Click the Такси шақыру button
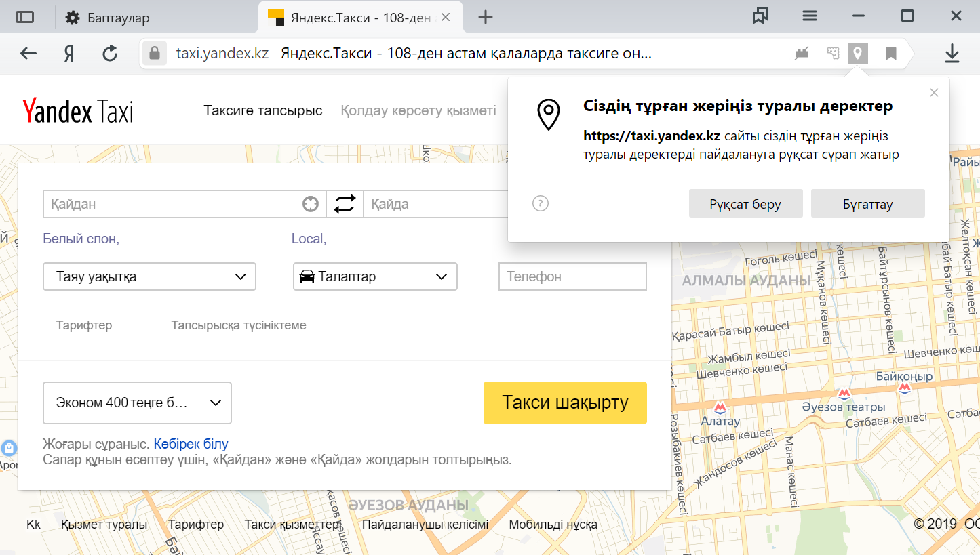980x555 pixels. (x=565, y=403)
